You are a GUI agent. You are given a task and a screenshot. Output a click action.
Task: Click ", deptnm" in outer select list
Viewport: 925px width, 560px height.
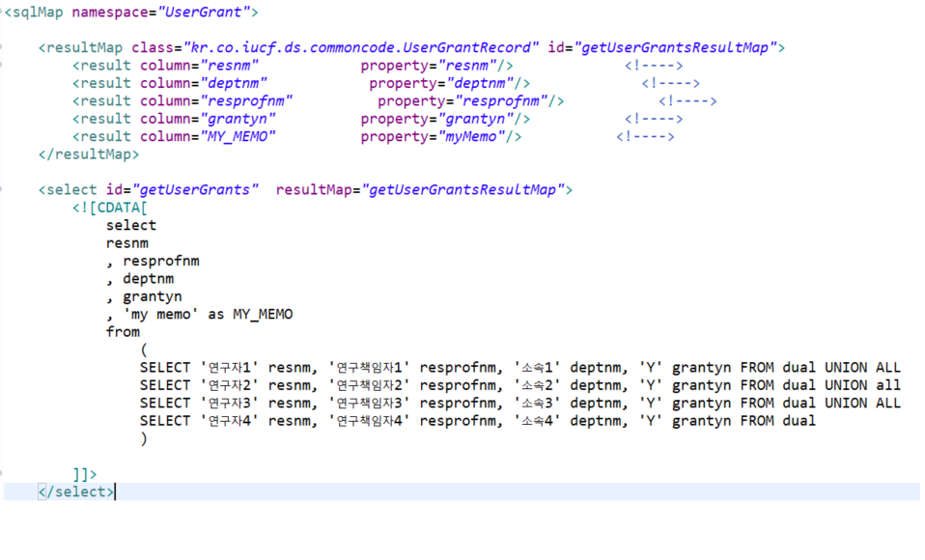click(x=140, y=278)
